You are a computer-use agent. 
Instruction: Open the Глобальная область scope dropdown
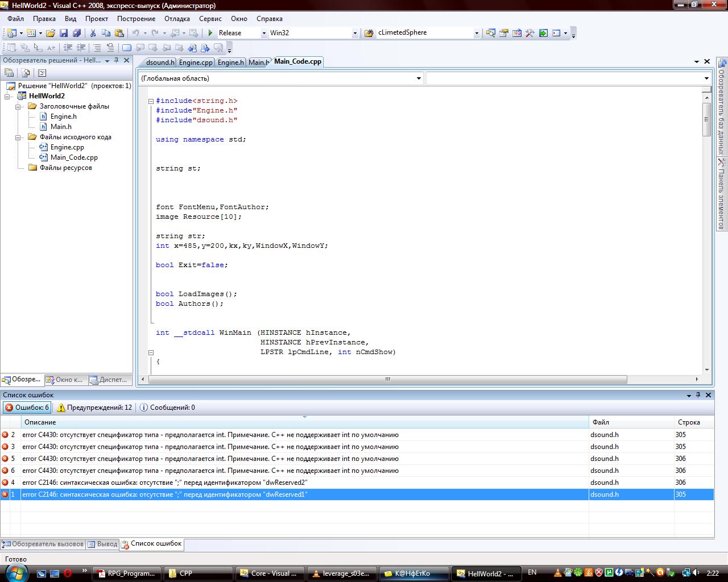[x=419, y=78]
